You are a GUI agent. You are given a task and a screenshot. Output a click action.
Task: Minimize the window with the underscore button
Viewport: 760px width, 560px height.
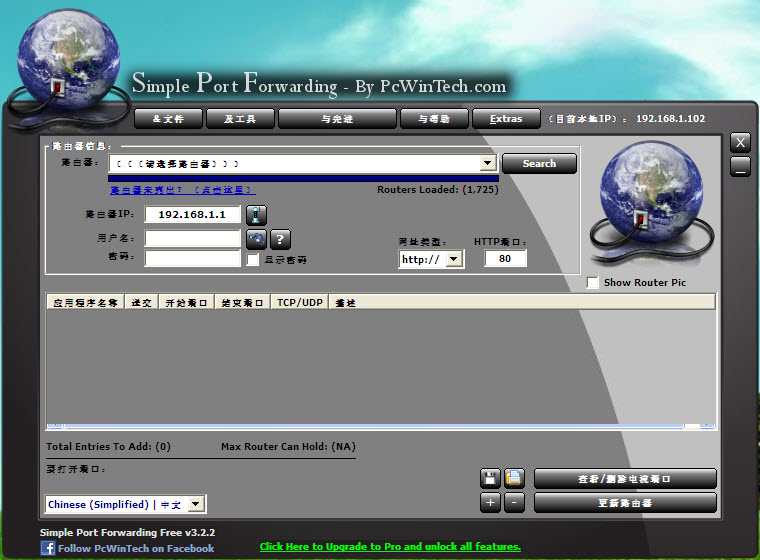pyautogui.click(x=740, y=167)
